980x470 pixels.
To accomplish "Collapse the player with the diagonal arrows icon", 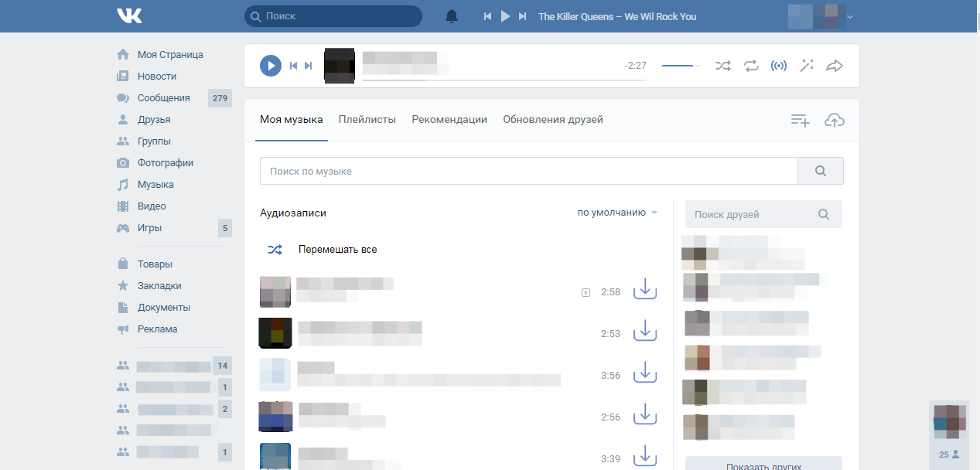I will pyautogui.click(x=807, y=66).
